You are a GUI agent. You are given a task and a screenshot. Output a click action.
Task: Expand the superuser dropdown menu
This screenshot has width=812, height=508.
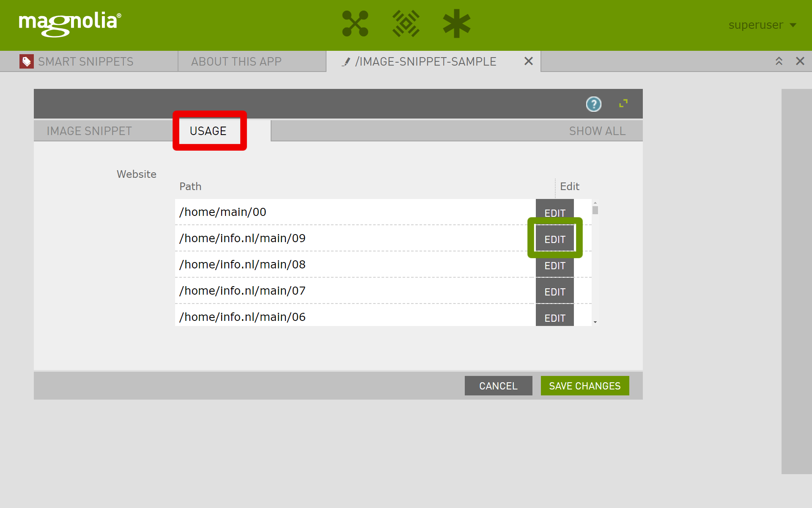pos(761,25)
